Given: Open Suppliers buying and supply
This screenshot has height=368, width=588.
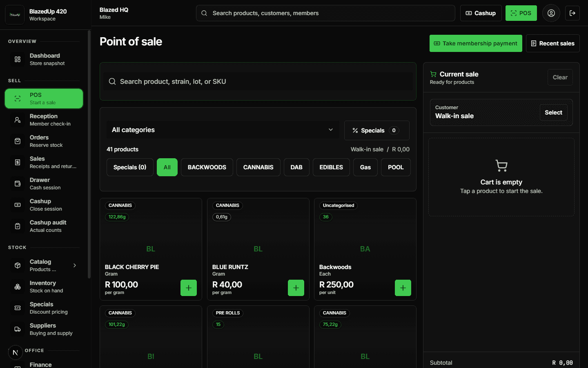Looking at the screenshot, I should [44, 329].
